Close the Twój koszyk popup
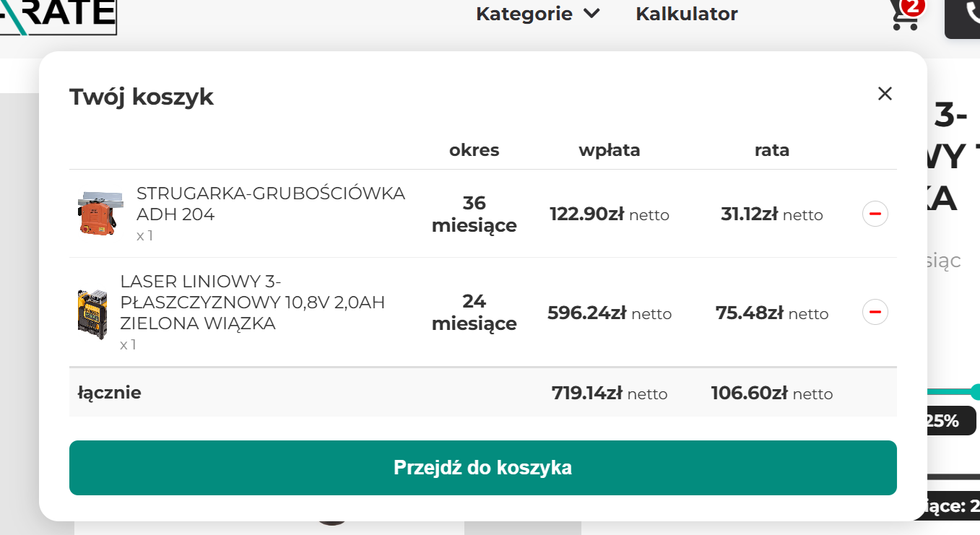Screen dimensions: 980x535 click(885, 93)
